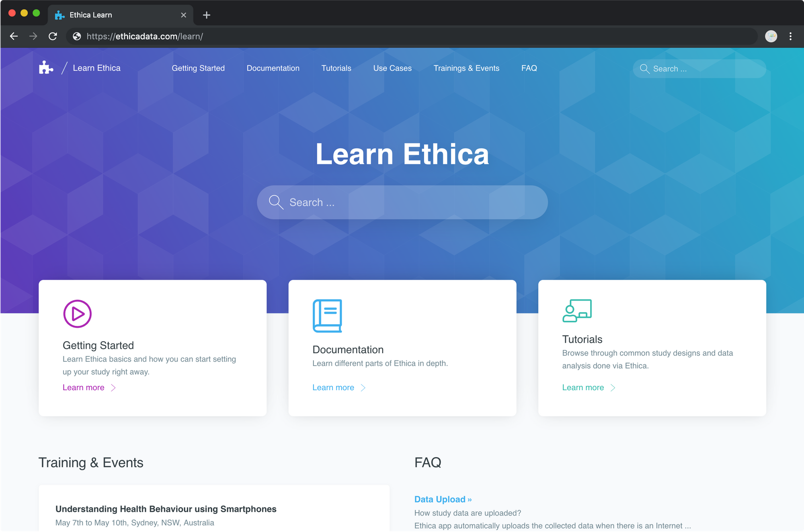Click the hero search magnifier icon
Image resolution: width=804 pixels, height=532 pixels.
tap(276, 202)
